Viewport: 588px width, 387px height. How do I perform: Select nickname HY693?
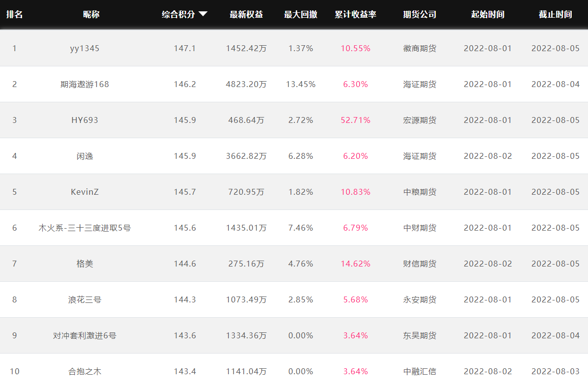pyautogui.click(x=85, y=120)
